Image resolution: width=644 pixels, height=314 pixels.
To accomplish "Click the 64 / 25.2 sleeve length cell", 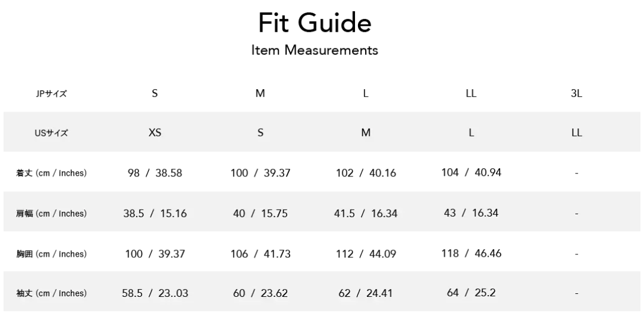I will (471, 292).
